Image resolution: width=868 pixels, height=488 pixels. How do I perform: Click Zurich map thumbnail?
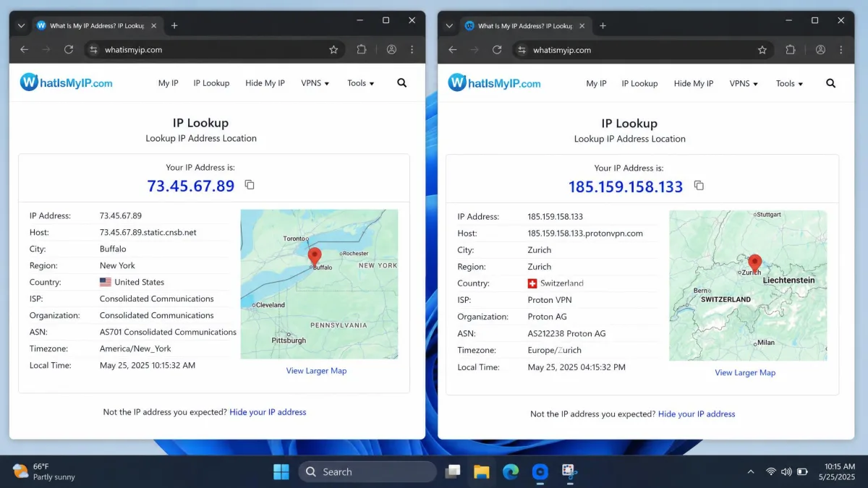tap(748, 286)
